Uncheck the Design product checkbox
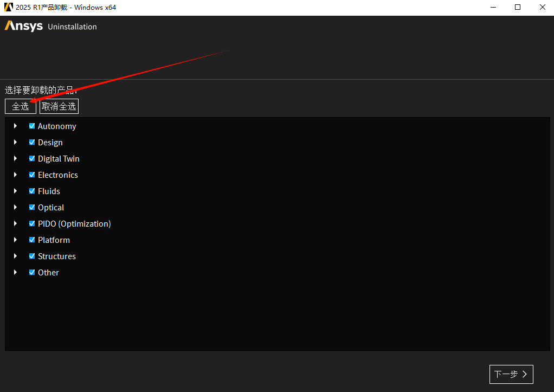The width and height of the screenshot is (554, 392). tap(32, 142)
